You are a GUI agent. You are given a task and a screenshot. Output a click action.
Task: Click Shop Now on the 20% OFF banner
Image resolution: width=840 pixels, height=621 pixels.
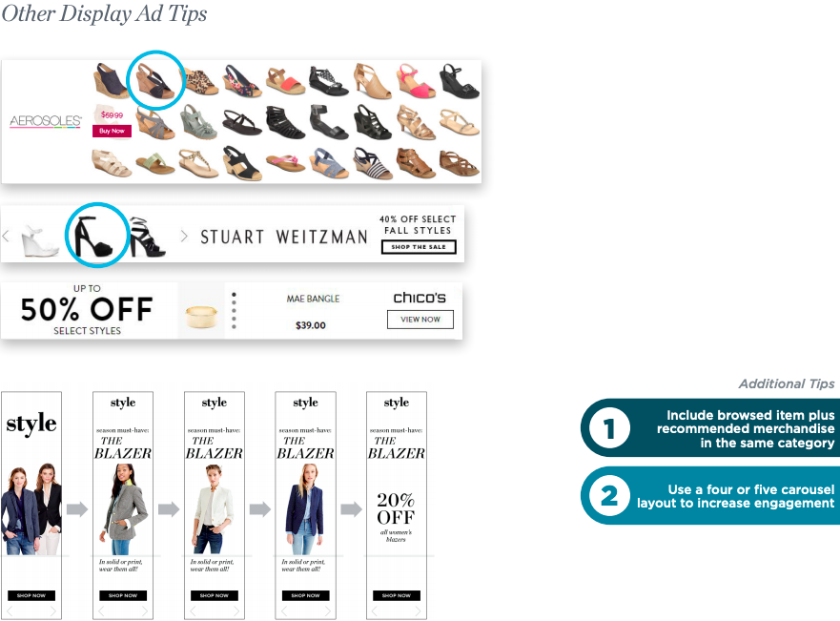click(x=397, y=595)
